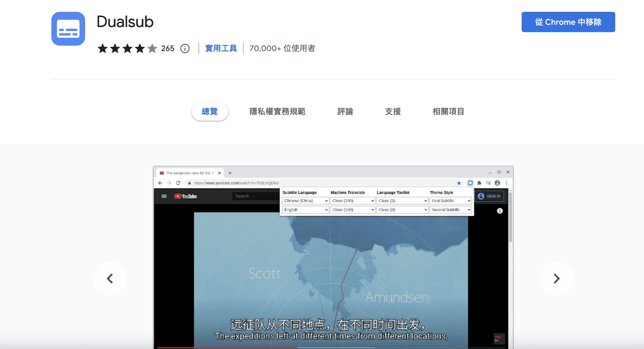
Task: Click the Search box in YouTube preview
Action: [x=256, y=196]
